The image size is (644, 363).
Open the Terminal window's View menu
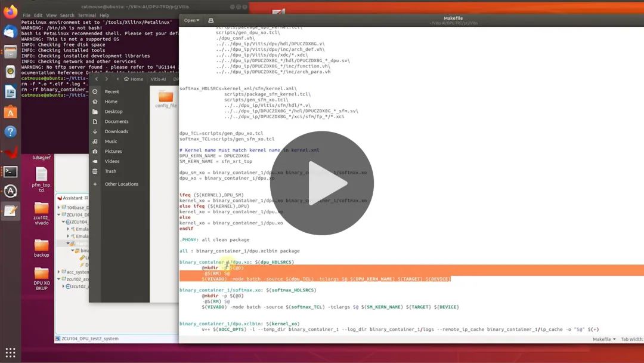coord(51,15)
